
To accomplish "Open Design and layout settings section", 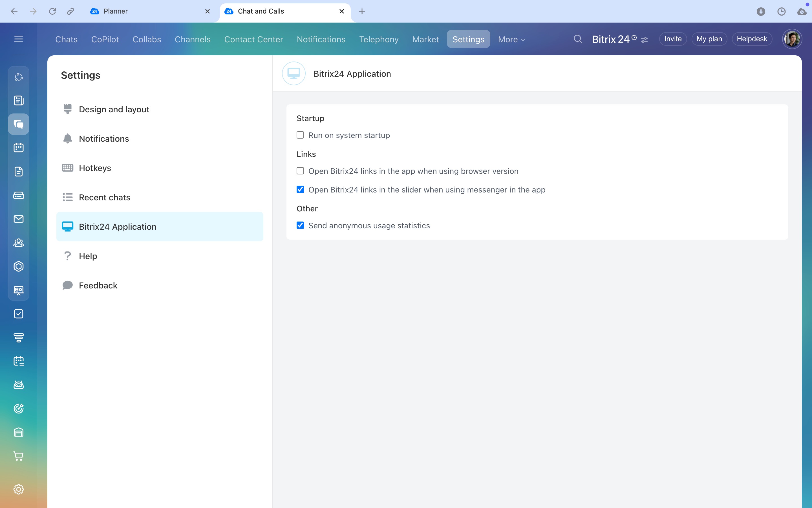I will point(160,109).
